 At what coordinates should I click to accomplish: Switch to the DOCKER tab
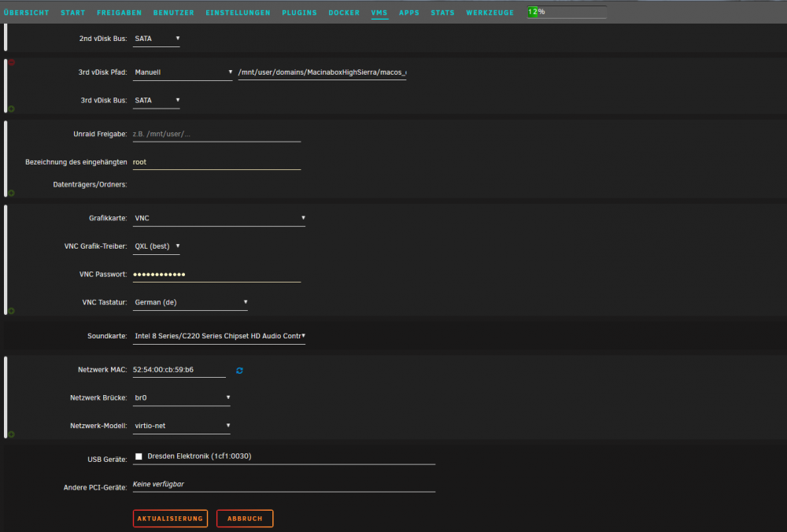345,13
